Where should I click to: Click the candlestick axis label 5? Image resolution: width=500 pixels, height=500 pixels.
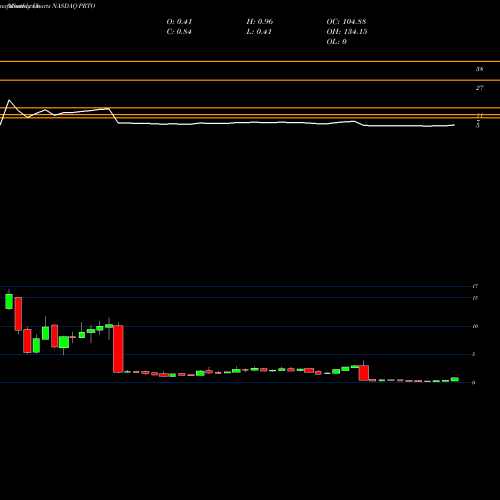(x=474, y=354)
